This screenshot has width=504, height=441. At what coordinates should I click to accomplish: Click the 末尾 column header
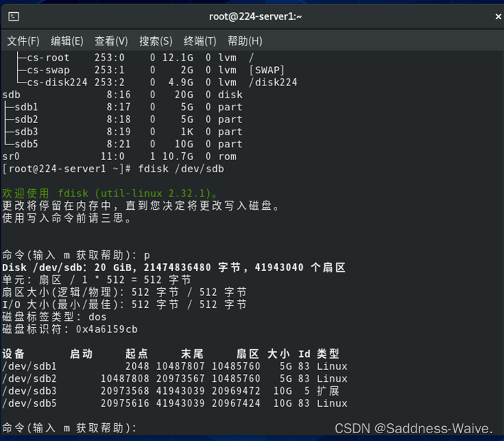tap(192, 354)
